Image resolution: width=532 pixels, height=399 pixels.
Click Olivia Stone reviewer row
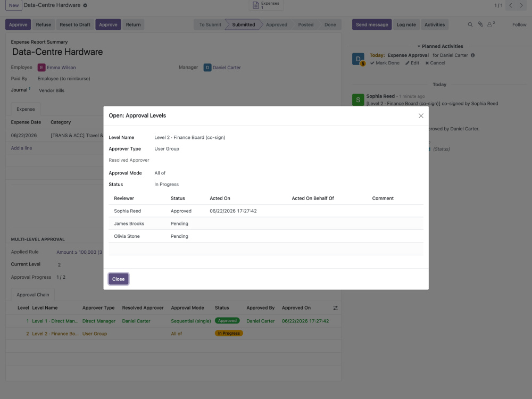point(266,236)
